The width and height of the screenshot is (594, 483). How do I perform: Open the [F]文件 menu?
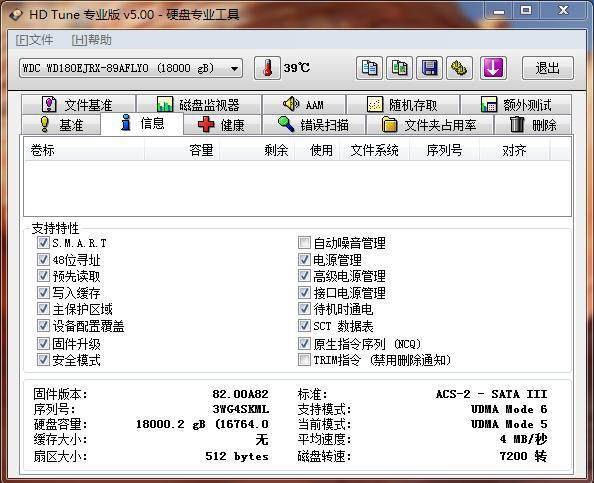pyautogui.click(x=34, y=40)
